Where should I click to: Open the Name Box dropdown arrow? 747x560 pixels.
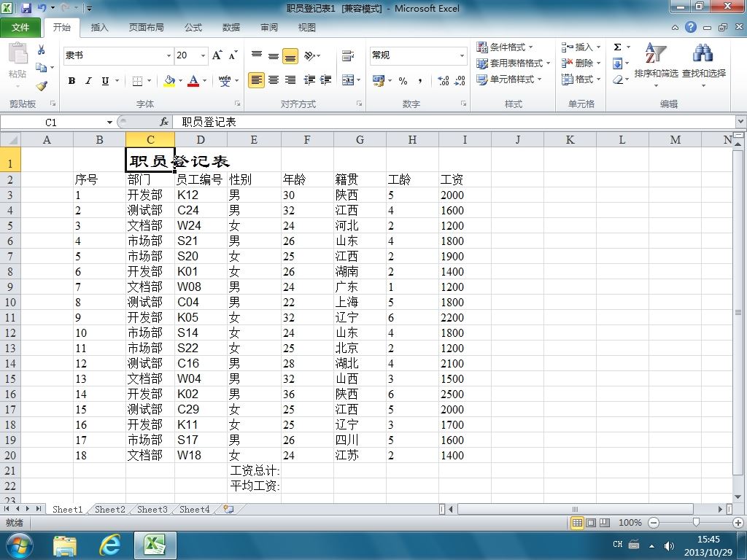(109, 122)
